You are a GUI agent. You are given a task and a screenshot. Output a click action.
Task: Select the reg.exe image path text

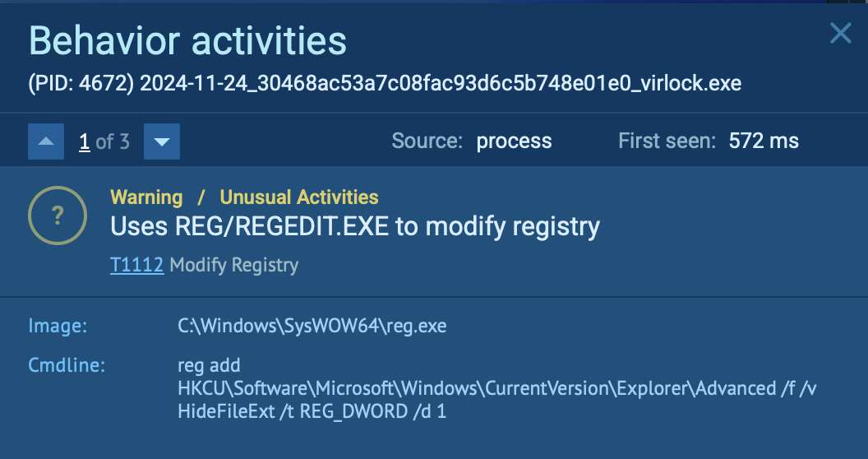pos(312,326)
